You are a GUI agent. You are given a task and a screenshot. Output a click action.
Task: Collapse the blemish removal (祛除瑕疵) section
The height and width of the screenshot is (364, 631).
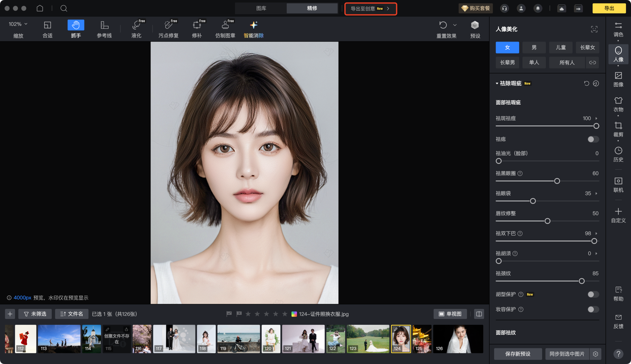497,83
